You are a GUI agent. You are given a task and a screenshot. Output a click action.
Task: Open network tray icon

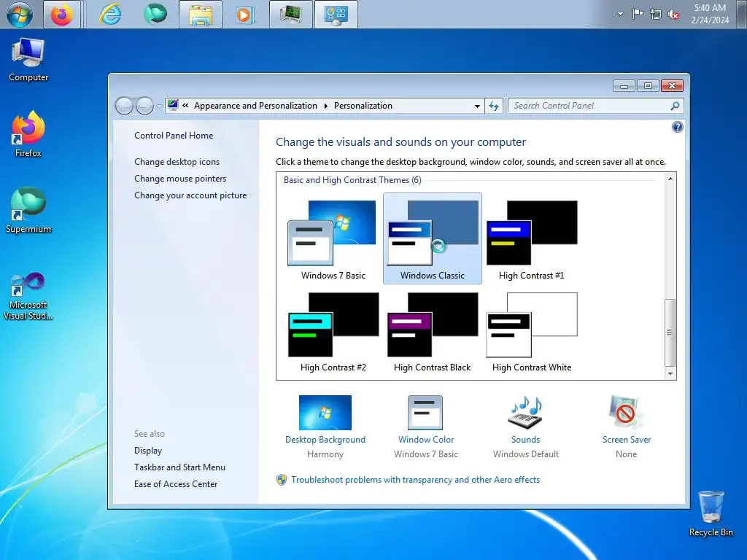pyautogui.click(x=656, y=14)
